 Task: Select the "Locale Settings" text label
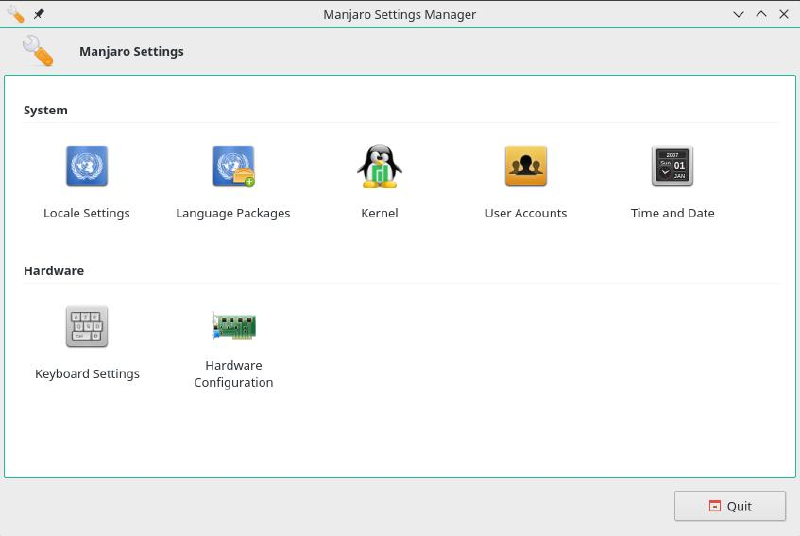87,213
